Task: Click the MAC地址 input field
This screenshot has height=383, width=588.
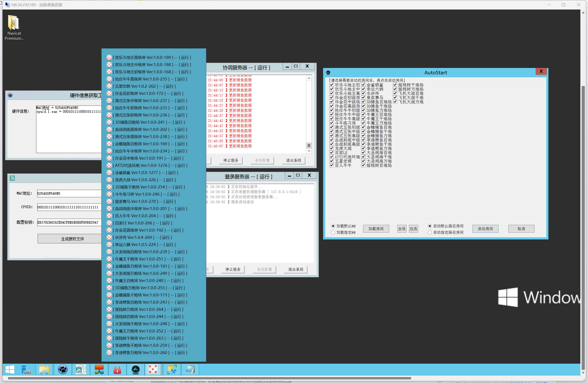Action: click(69, 194)
